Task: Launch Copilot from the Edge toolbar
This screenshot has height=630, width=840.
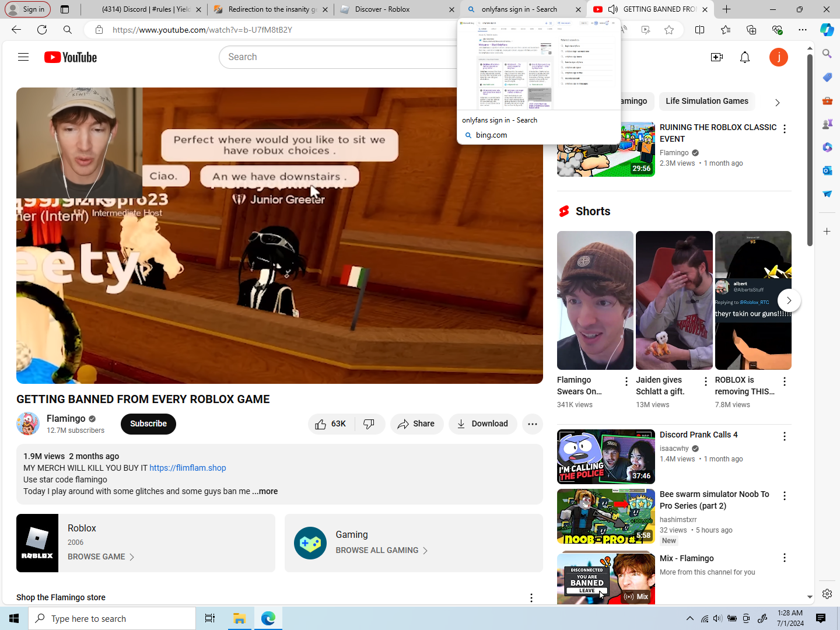Action: click(827, 30)
